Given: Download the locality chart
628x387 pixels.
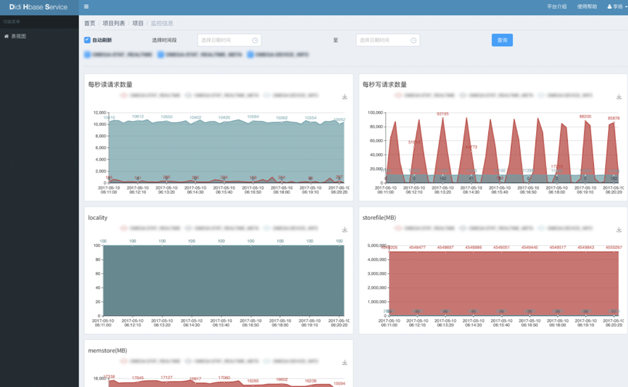Looking at the screenshot, I should pos(344,230).
